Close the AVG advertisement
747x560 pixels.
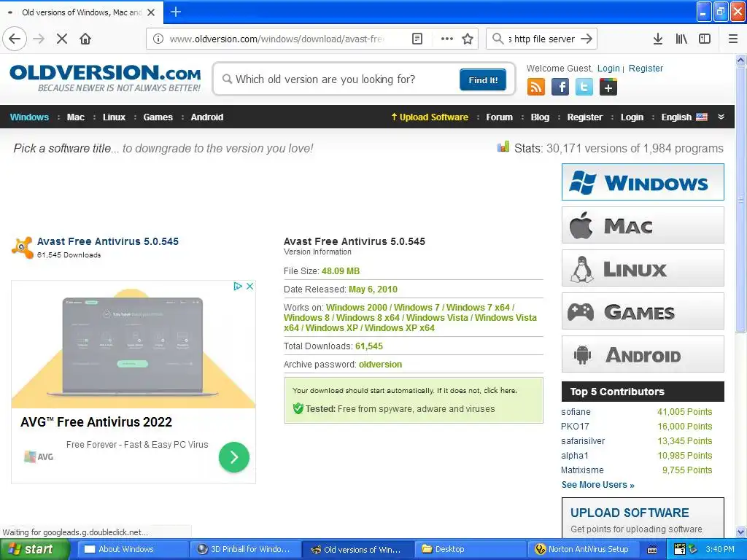(x=249, y=286)
